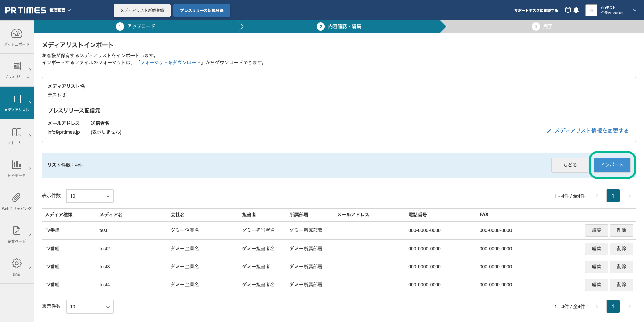The height and width of the screenshot is (322, 644).
Task: Click bottom pagination next arrow
Action: (629, 306)
